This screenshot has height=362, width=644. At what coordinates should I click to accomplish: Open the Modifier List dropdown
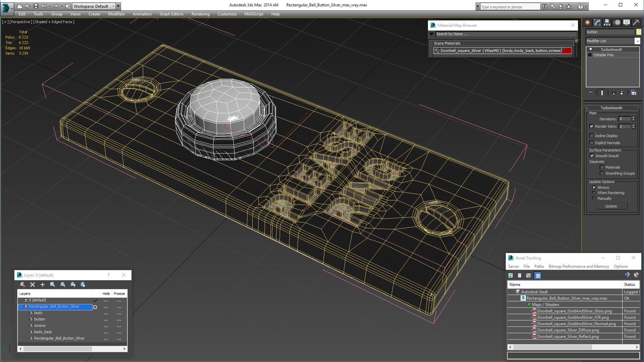pos(637,41)
